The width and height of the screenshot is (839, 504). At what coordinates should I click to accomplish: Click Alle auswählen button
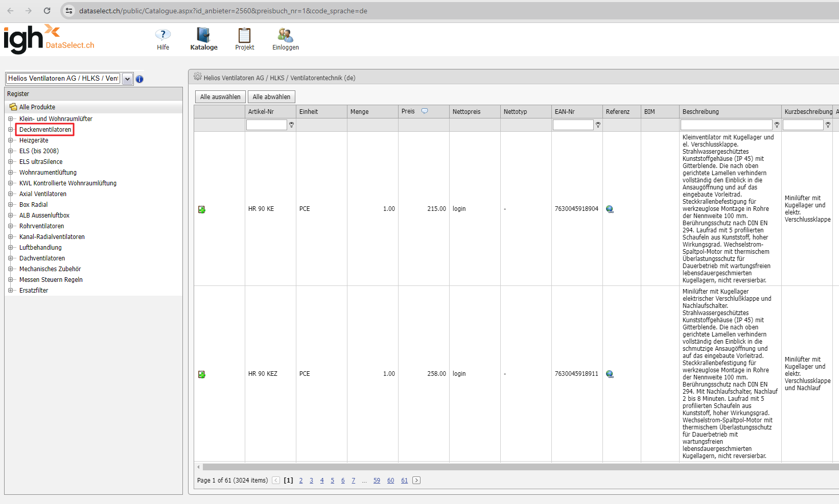(x=220, y=97)
